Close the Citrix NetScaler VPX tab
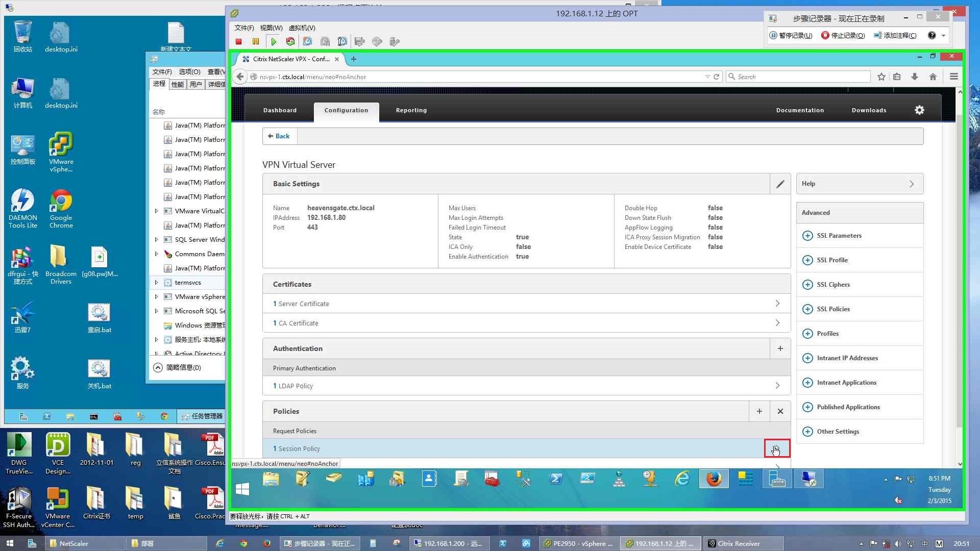Screen dimensions: 980x551 pos(337,59)
